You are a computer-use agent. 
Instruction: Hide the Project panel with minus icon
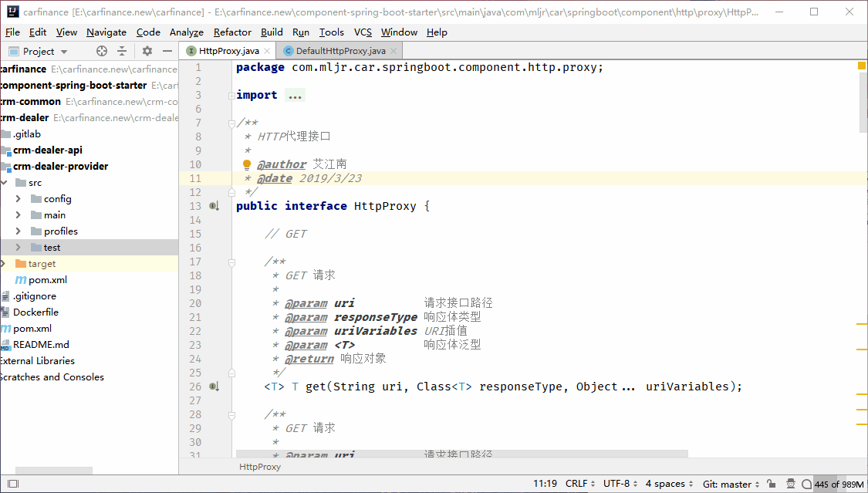tap(167, 51)
